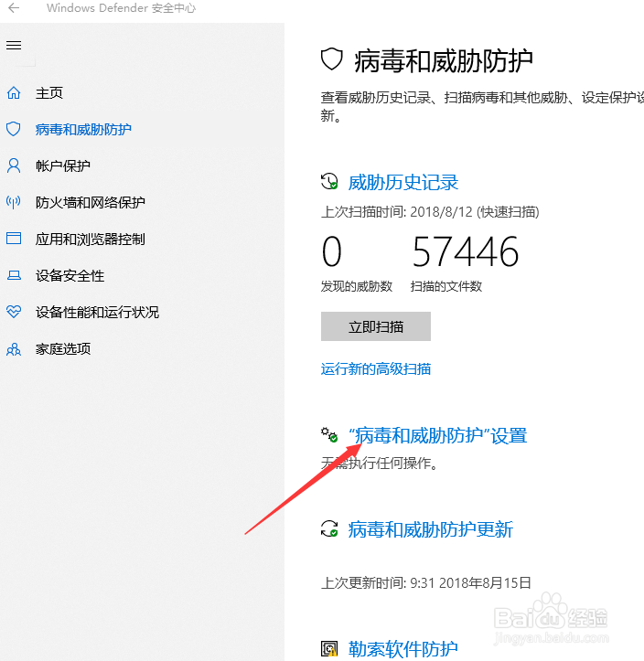Click the heart icon for 设备性能和运行状况
The image size is (644, 661).
(14, 312)
